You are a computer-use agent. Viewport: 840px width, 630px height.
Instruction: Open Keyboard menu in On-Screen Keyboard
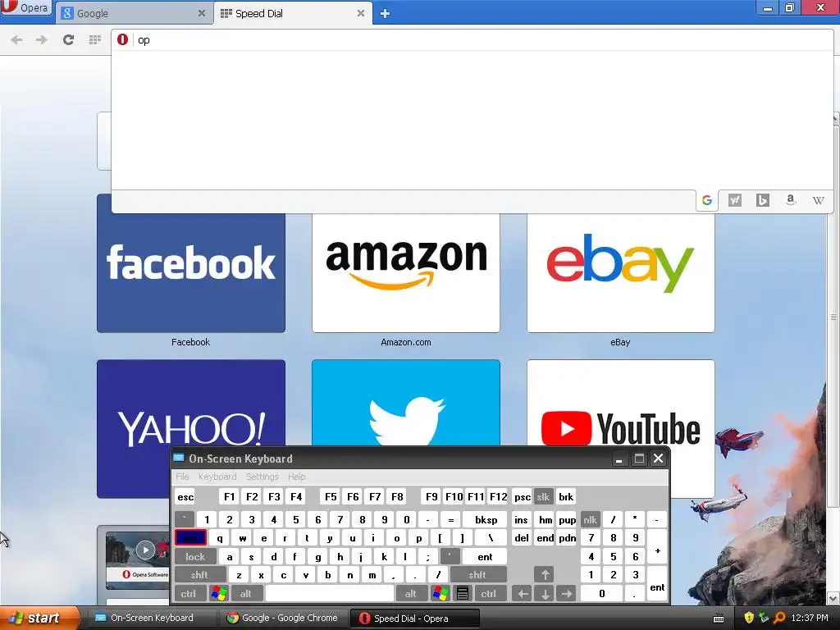(217, 477)
